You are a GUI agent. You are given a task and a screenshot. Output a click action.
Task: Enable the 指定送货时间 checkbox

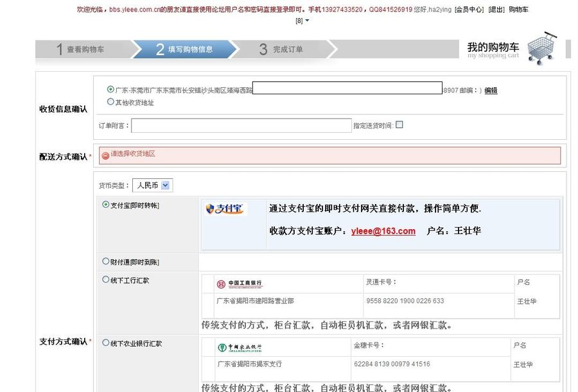pos(399,124)
